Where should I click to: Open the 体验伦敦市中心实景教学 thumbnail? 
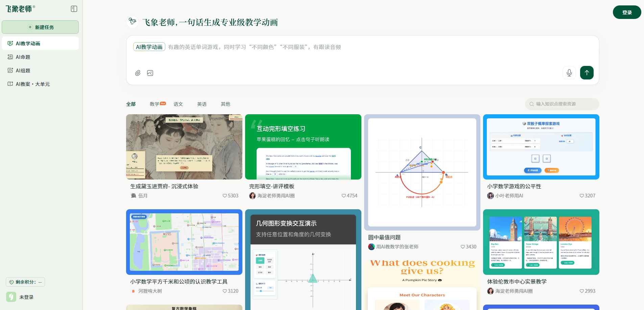coord(541,242)
